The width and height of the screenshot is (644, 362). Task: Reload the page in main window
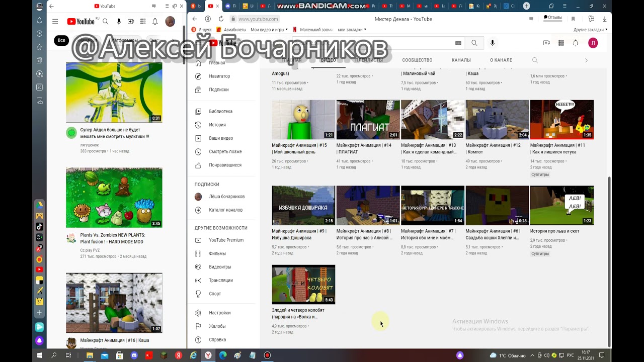(221, 19)
